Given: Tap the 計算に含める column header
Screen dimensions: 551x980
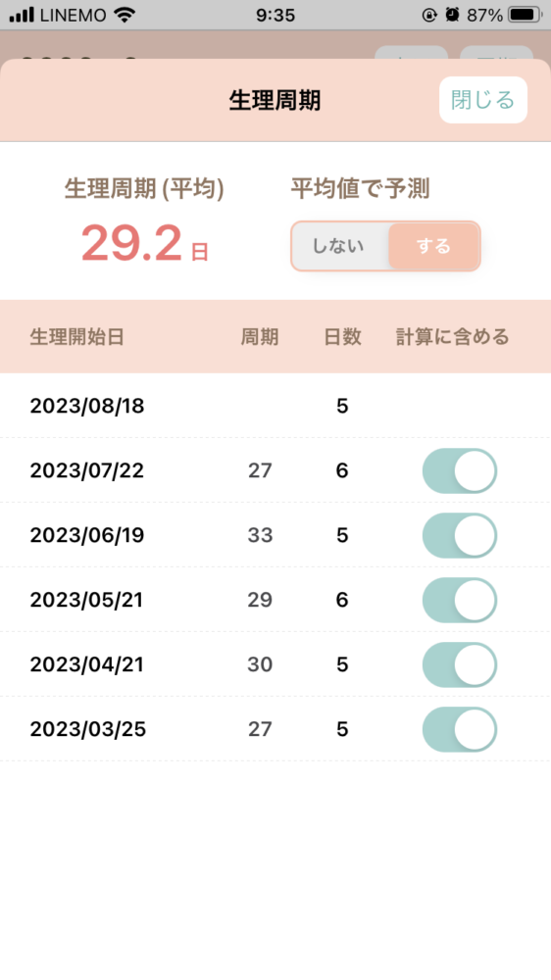Looking at the screenshot, I should point(453,337).
